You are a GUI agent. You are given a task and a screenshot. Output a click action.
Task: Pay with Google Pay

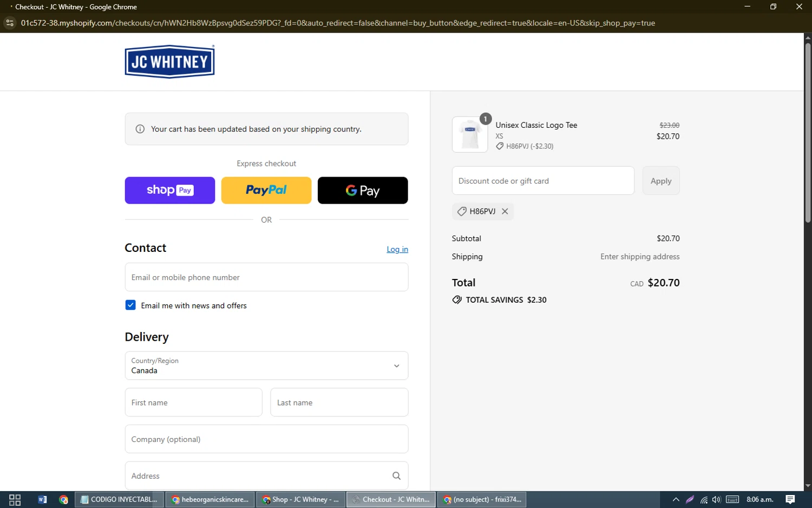363,190
